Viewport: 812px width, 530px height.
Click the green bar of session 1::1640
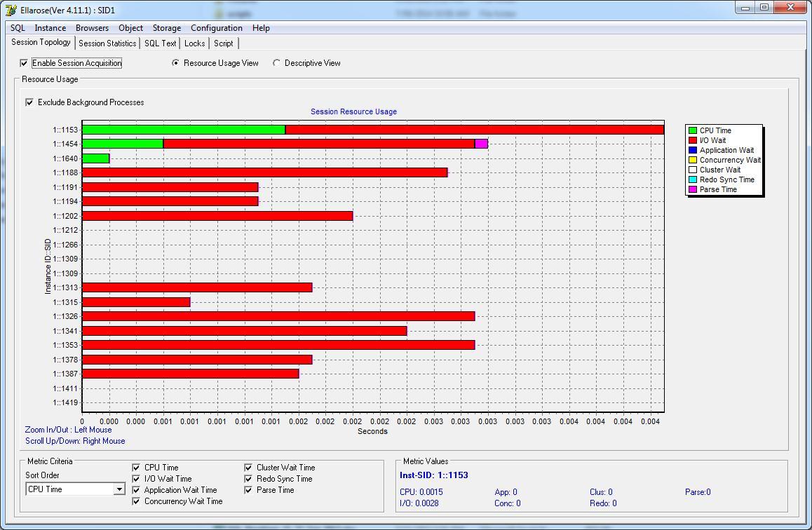(96, 158)
